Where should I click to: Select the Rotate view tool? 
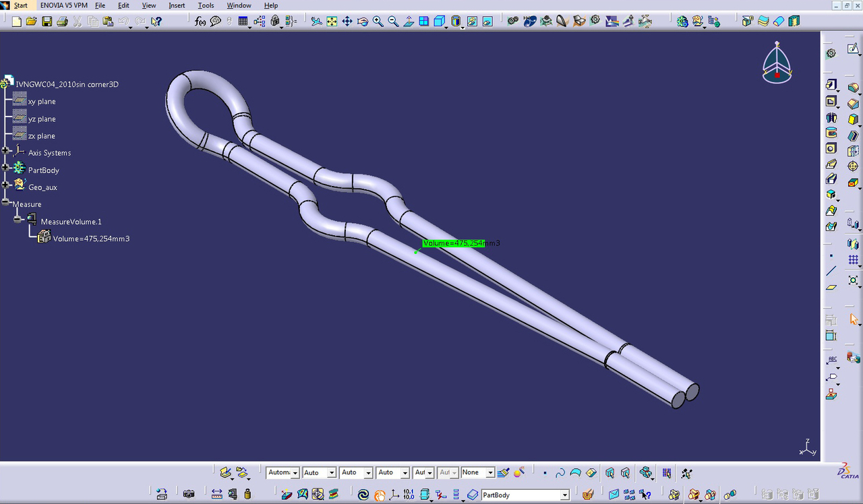[363, 22]
